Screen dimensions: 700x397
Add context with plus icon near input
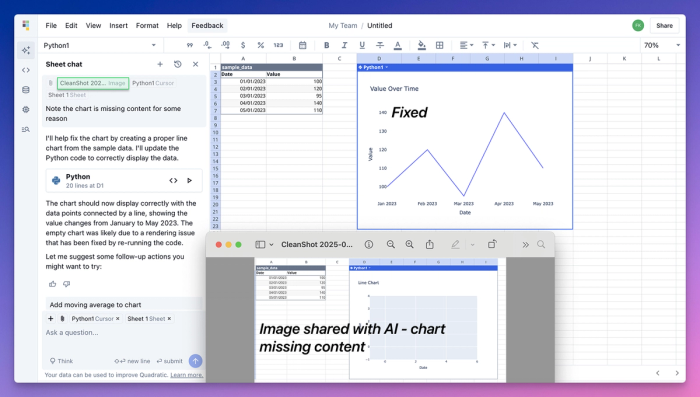click(50, 318)
